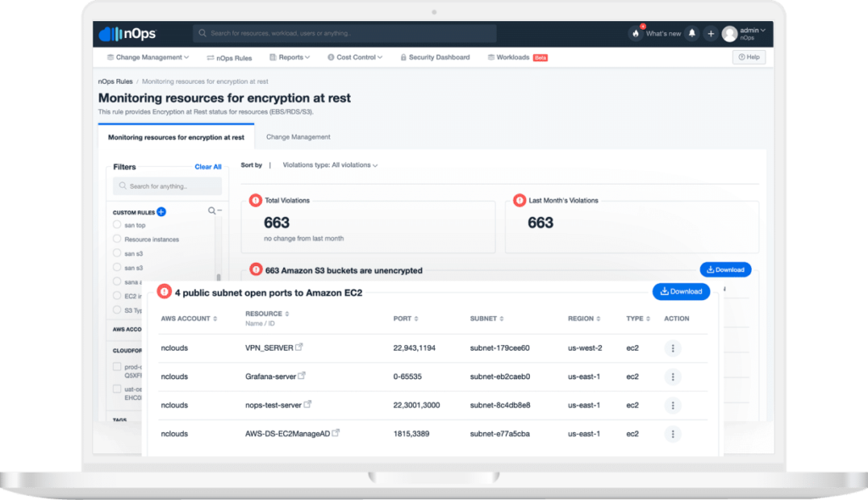Check the san top custom rule
The height and width of the screenshot is (500, 868).
117,225
